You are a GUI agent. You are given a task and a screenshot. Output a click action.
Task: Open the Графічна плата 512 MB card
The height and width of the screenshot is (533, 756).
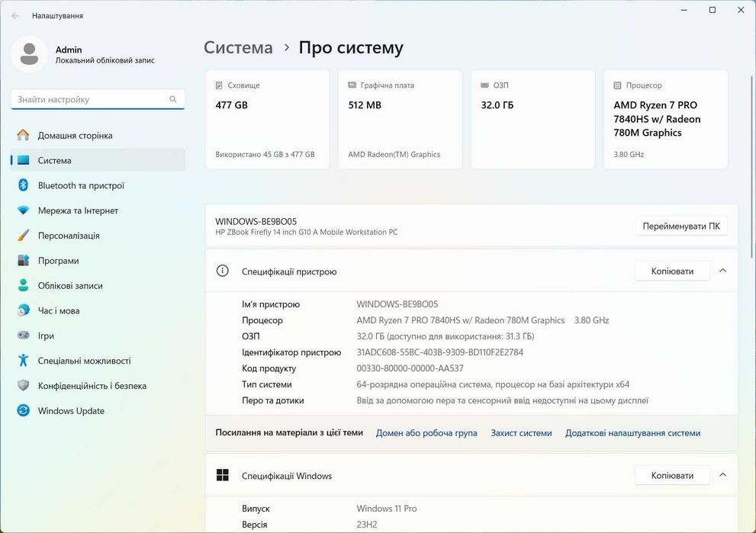click(401, 120)
